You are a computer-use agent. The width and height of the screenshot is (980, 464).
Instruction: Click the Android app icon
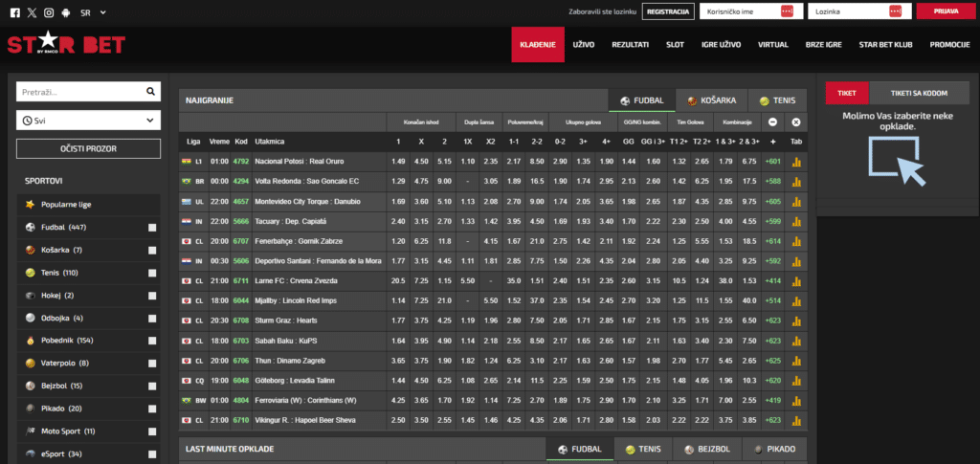[66, 11]
